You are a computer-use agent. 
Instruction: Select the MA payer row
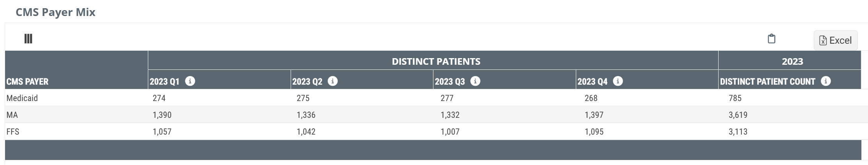[12, 115]
